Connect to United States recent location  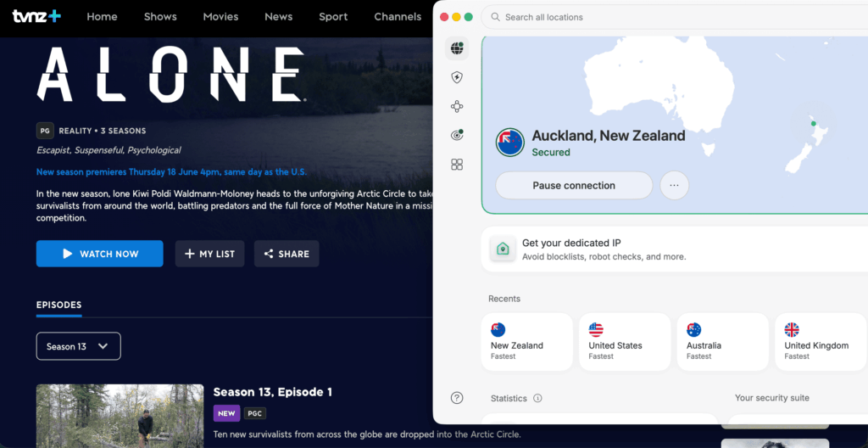(x=625, y=342)
